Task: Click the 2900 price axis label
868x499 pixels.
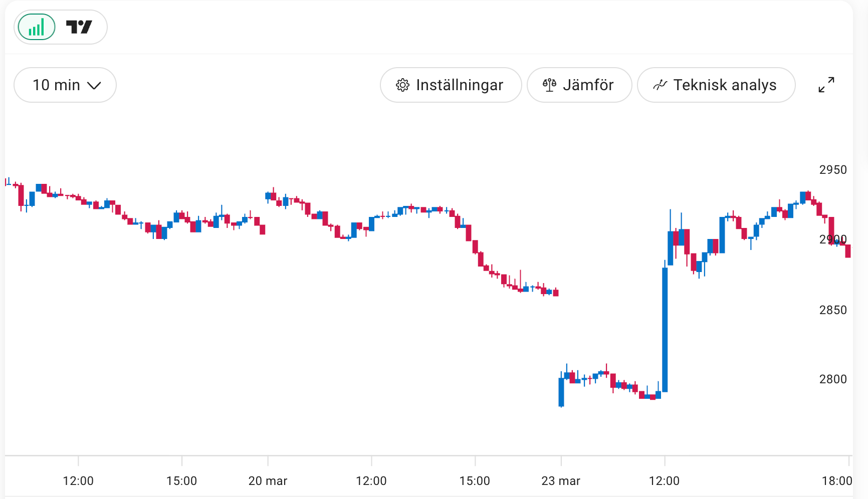Action: coord(832,239)
